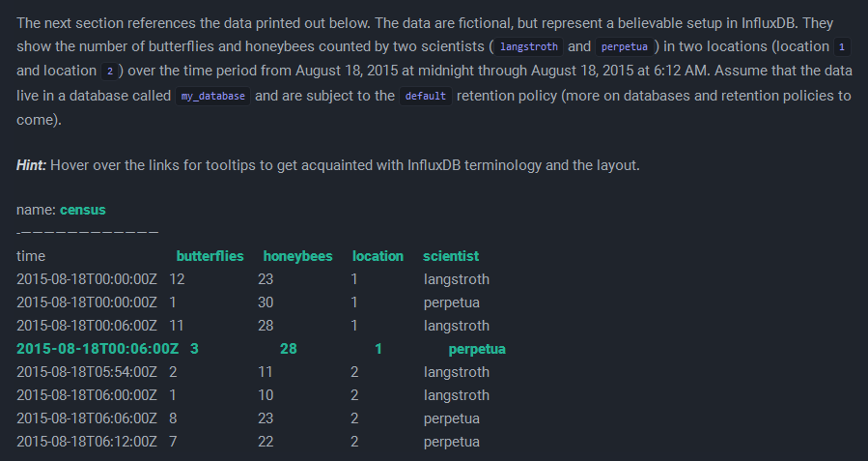Click timestamp 2015-08-18T06:06:00Z
868x461 pixels.
(x=87, y=418)
